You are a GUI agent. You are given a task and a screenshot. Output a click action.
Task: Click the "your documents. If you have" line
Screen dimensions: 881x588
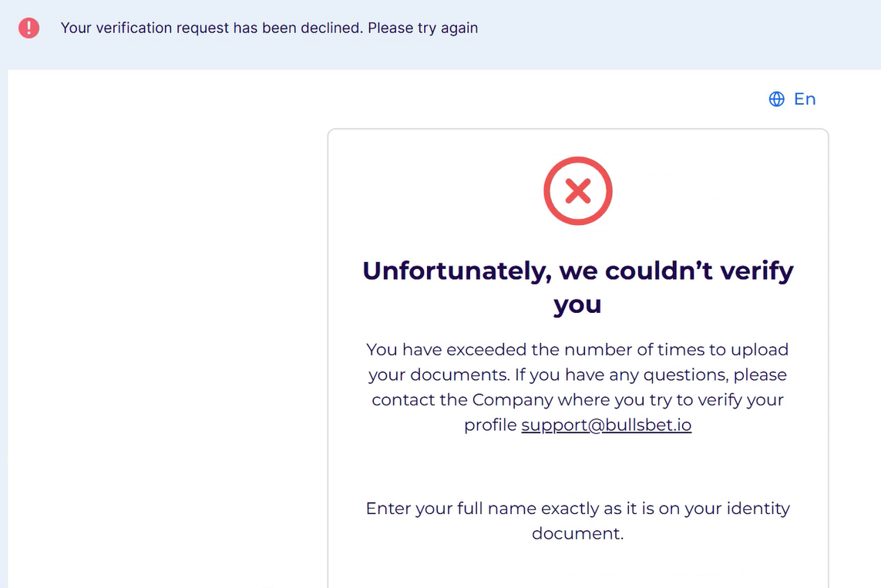pyautogui.click(x=577, y=375)
